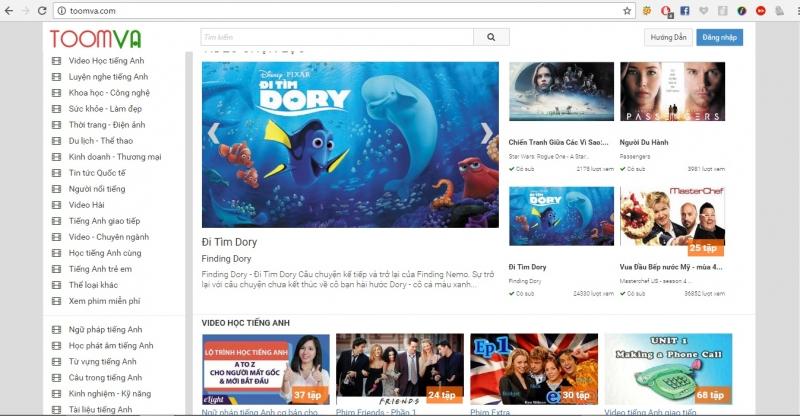Click icon beside Thời trang - Điện ảnh
Screen dimensions: 800x416
coord(56,125)
